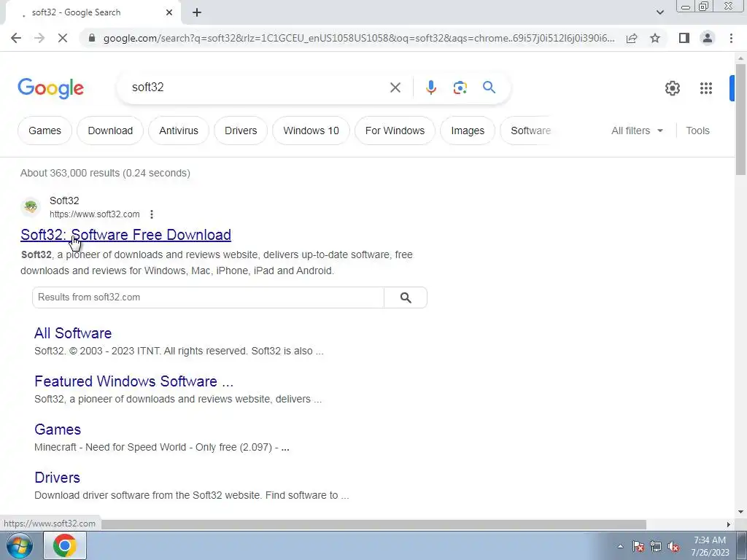Share this page via share icon

click(632, 38)
